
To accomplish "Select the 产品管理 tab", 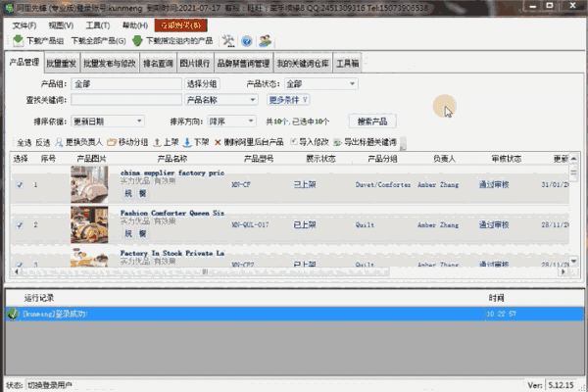I will point(24,63).
